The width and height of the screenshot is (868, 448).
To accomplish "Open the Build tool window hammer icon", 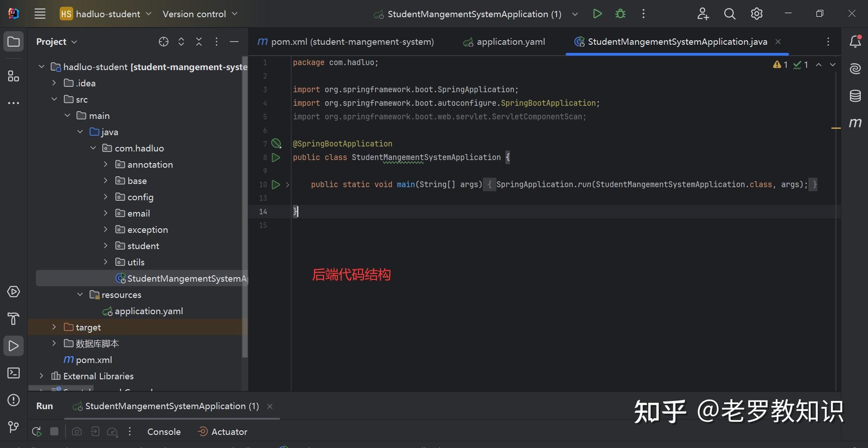I will (x=14, y=319).
